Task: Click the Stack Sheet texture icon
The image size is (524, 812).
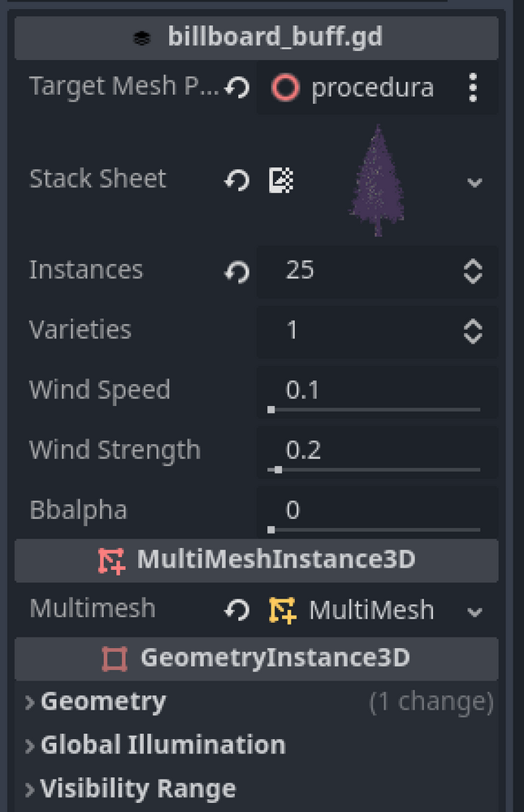Action: click(x=281, y=180)
